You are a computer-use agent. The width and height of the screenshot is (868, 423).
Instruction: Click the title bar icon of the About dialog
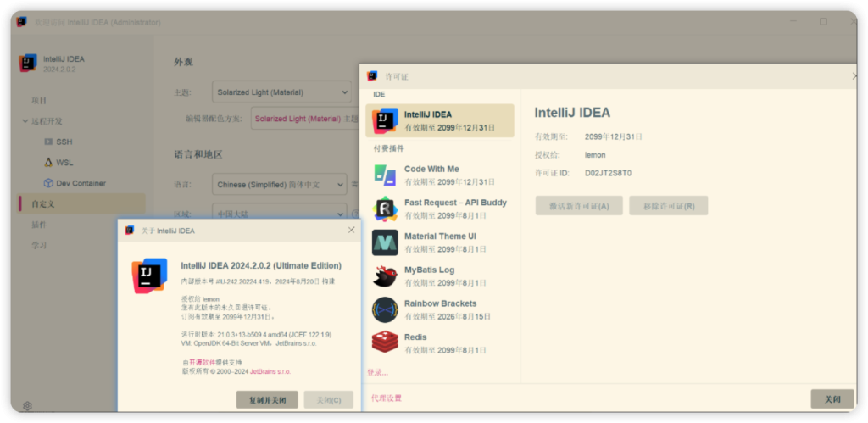click(x=130, y=231)
